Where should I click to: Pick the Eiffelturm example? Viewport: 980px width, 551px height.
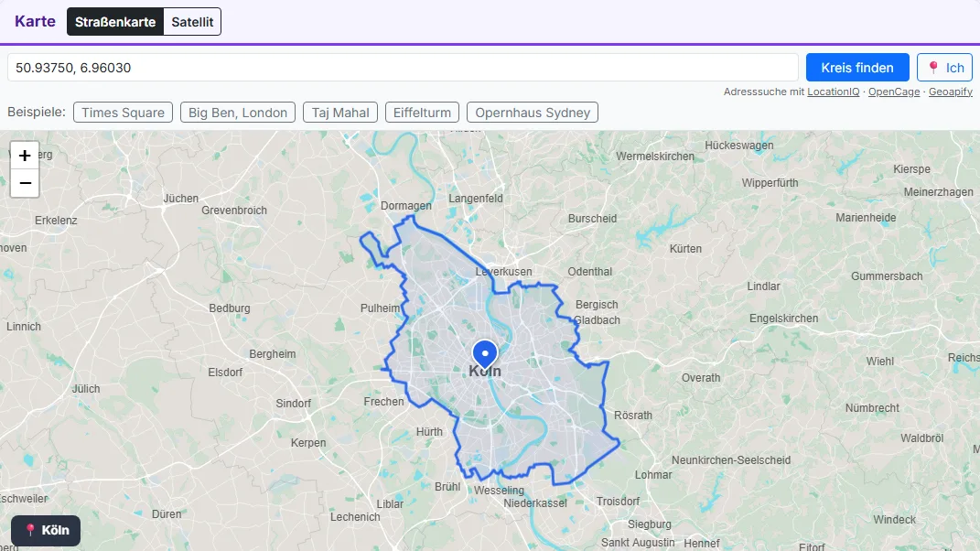tap(422, 113)
